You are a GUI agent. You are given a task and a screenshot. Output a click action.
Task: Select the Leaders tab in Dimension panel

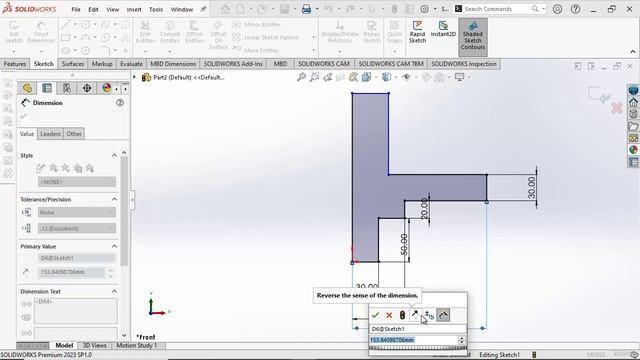50,134
